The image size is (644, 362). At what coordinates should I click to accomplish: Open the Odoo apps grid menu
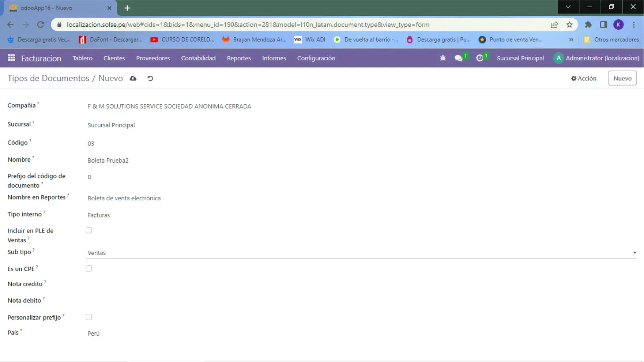click(x=11, y=58)
